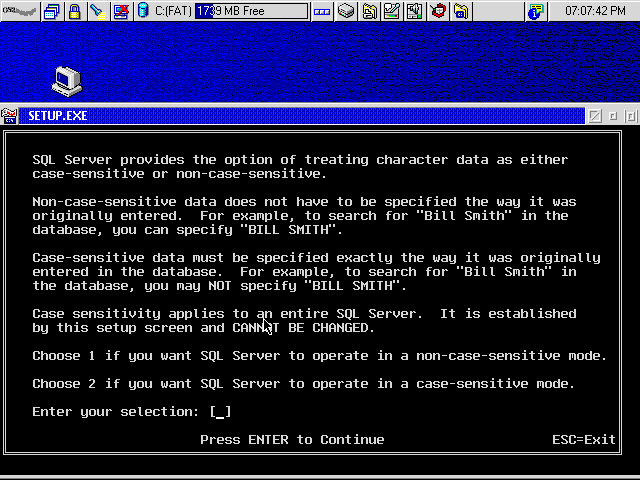Image resolution: width=640 pixels, height=480 pixels.
Task: Open the Drives icon in WarpCenter tray
Action: click(346, 11)
